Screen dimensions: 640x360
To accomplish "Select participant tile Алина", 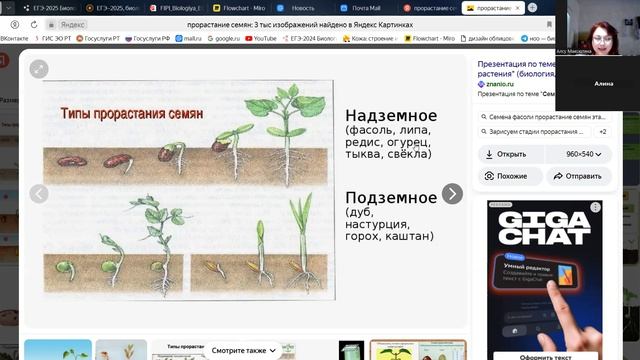I will tap(598, 83).
